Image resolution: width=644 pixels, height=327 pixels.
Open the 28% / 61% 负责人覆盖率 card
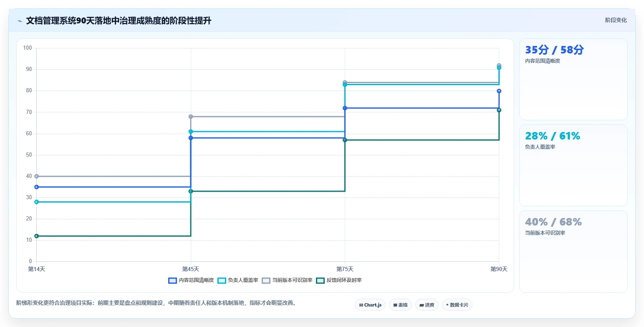[573, 165]
